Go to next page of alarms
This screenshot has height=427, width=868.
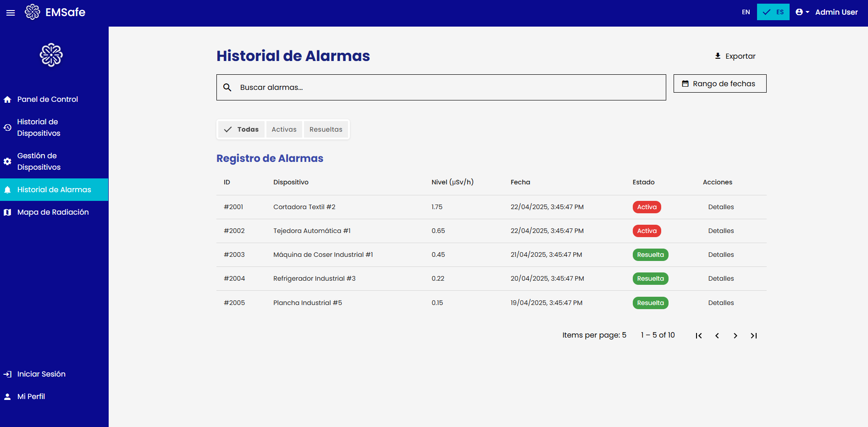[x=735, y=336]
